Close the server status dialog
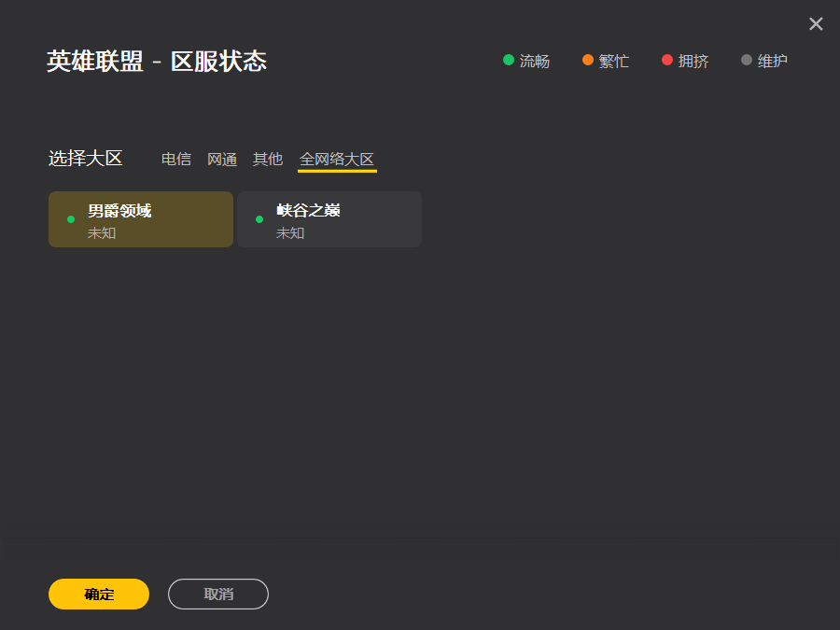840x630 pixels. (x=816, y=24)
